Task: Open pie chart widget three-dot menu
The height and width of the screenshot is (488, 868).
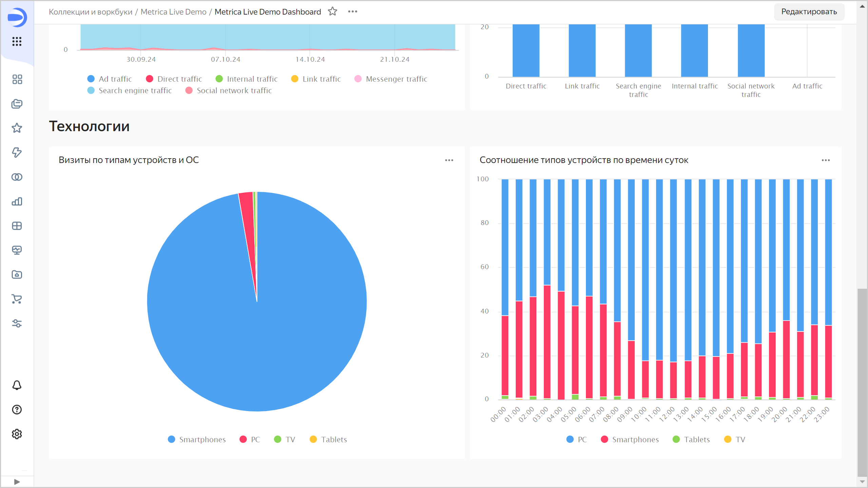Action: pyautogui.click(x=449, y=160)
